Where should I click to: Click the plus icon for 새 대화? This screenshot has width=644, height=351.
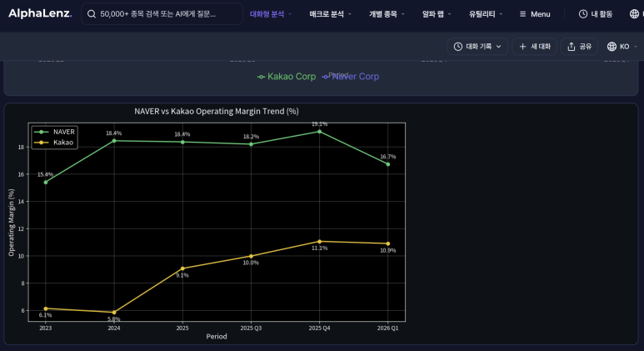(x=522, y=47)
